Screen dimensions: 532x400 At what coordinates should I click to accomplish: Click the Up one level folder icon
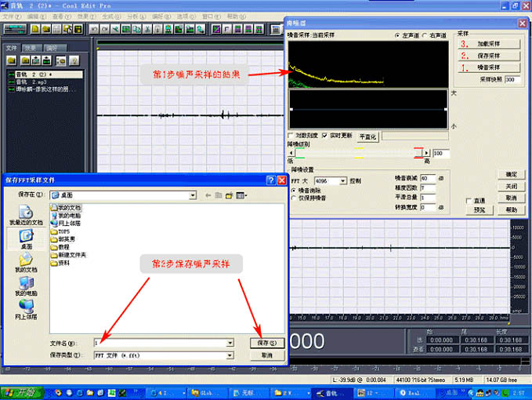219,195
